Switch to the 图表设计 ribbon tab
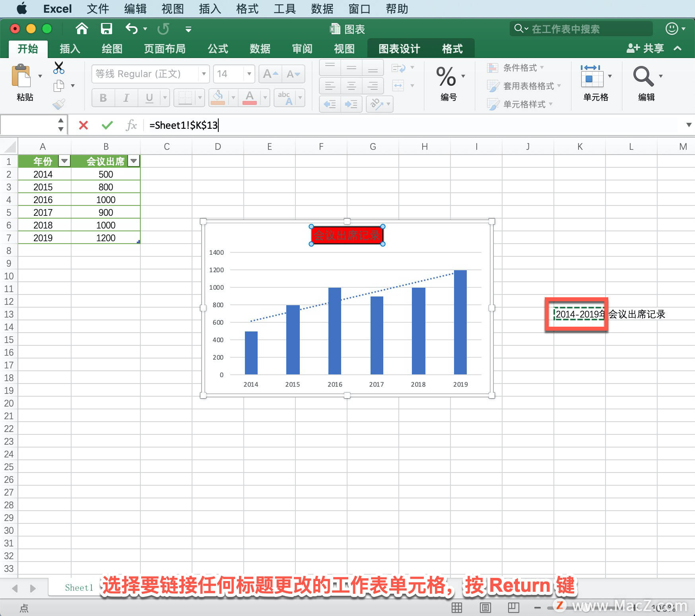Image resolution: width=695 pixels, height=616 pixels. click(x=399, y=49)
